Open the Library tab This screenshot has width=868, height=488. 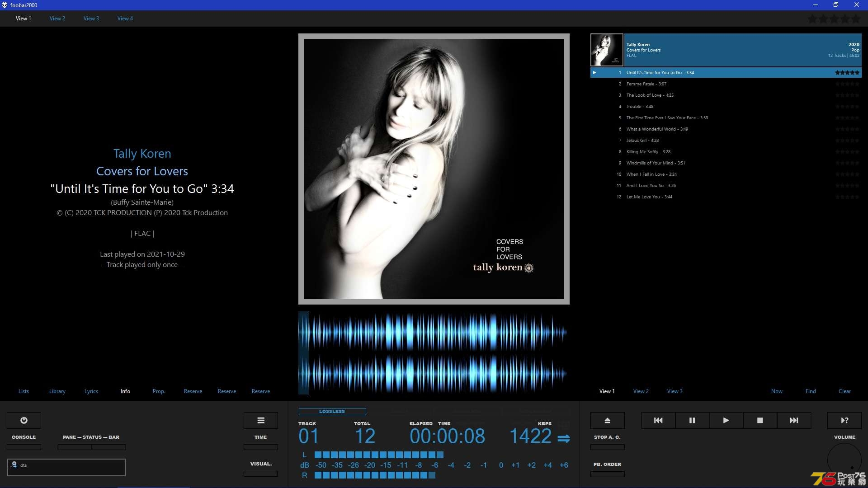[x=57, y=391]
